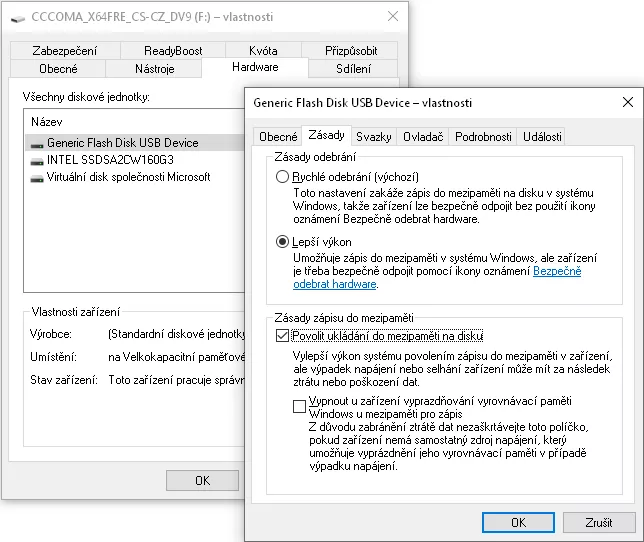Close the Generic Flash Disk properties window

pyautogui.click(x=627, y=102)
